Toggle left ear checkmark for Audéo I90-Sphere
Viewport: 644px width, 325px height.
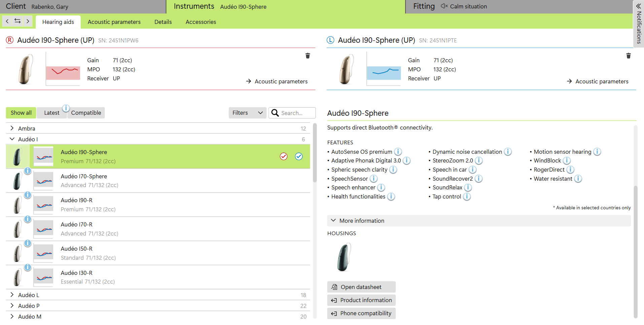click(299, 156)
